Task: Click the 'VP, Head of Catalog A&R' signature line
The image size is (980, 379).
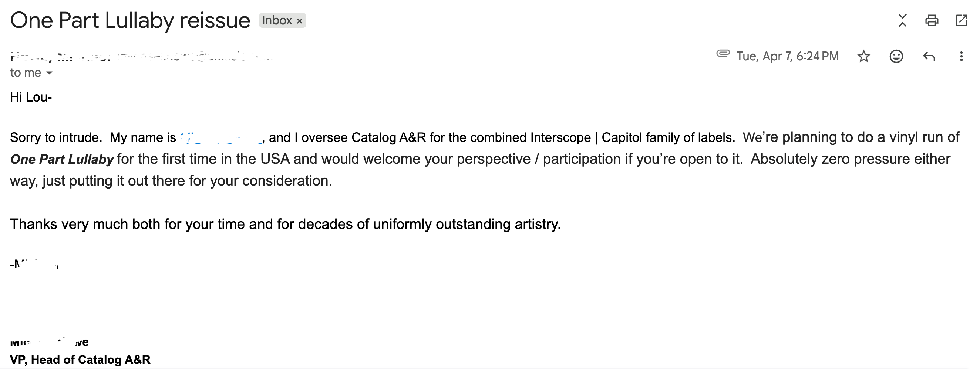Action: click(x=80, y=360)
